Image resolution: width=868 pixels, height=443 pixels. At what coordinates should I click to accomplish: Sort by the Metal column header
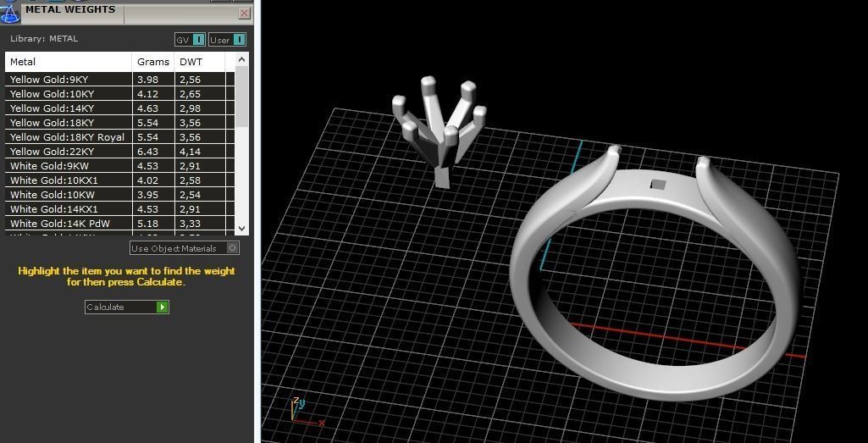coord(69,62)
